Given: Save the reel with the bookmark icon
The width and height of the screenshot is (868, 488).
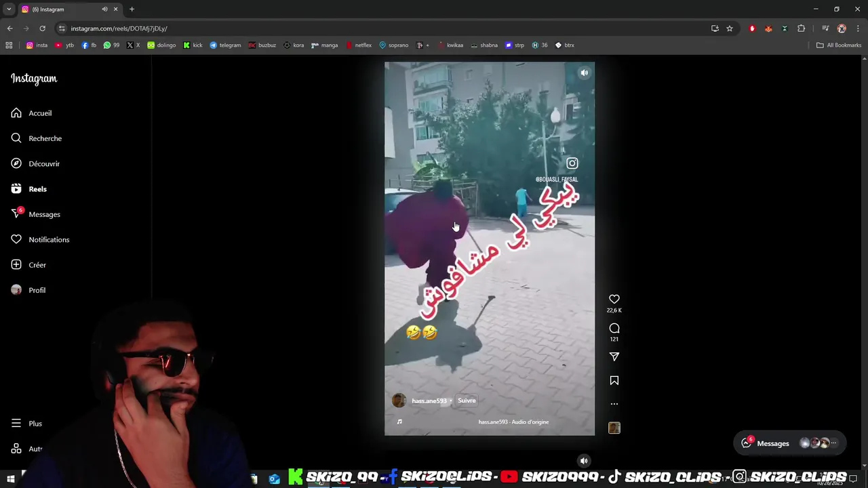Looking at the screenshot, I should coord(614,381).
